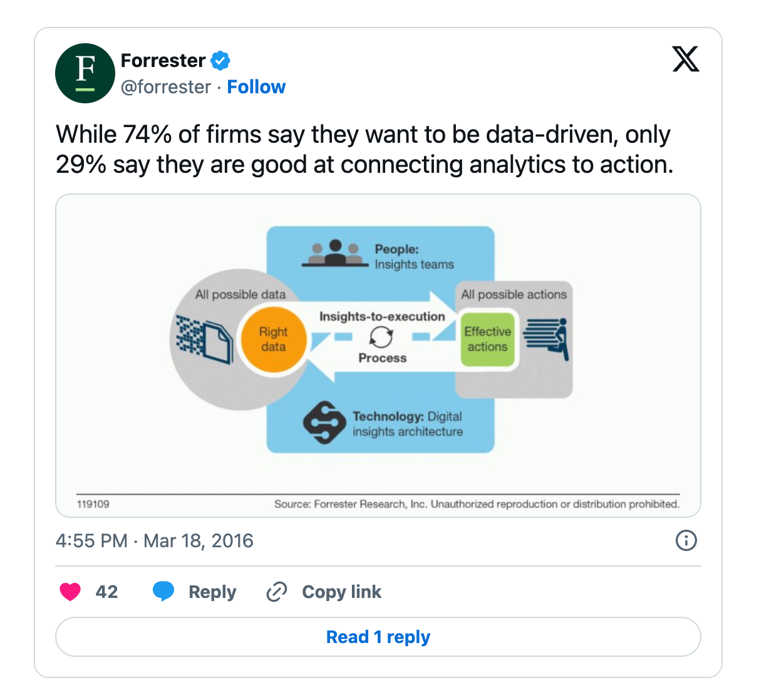759x700 pixels.
Task: Click the Copy link text
Action: 341,592
